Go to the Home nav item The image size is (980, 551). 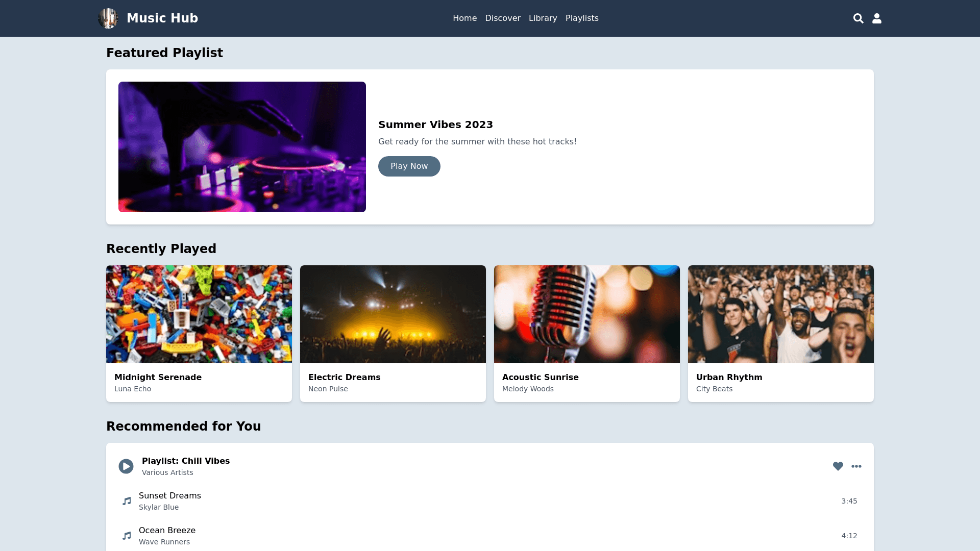464,18
